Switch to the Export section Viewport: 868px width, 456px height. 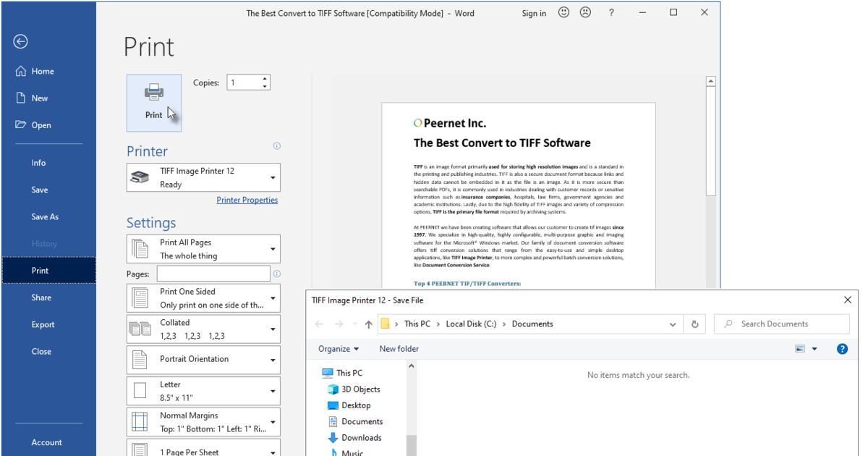[x=41, y=324]
